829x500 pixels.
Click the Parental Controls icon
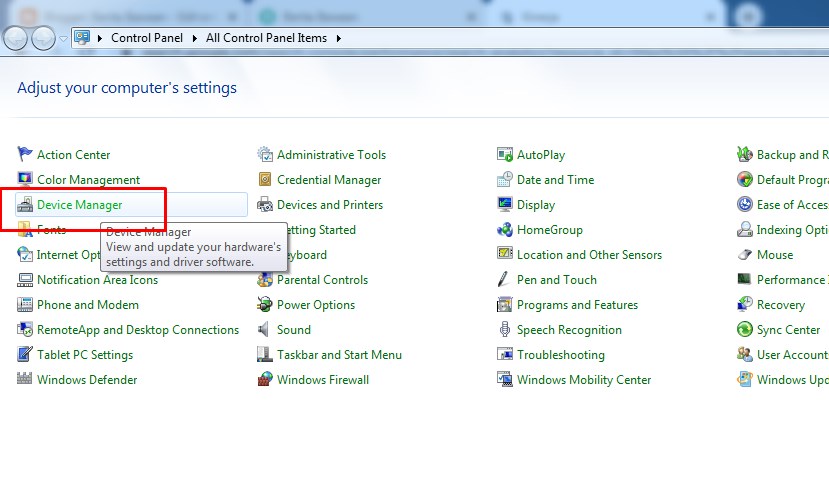(265, 280)
